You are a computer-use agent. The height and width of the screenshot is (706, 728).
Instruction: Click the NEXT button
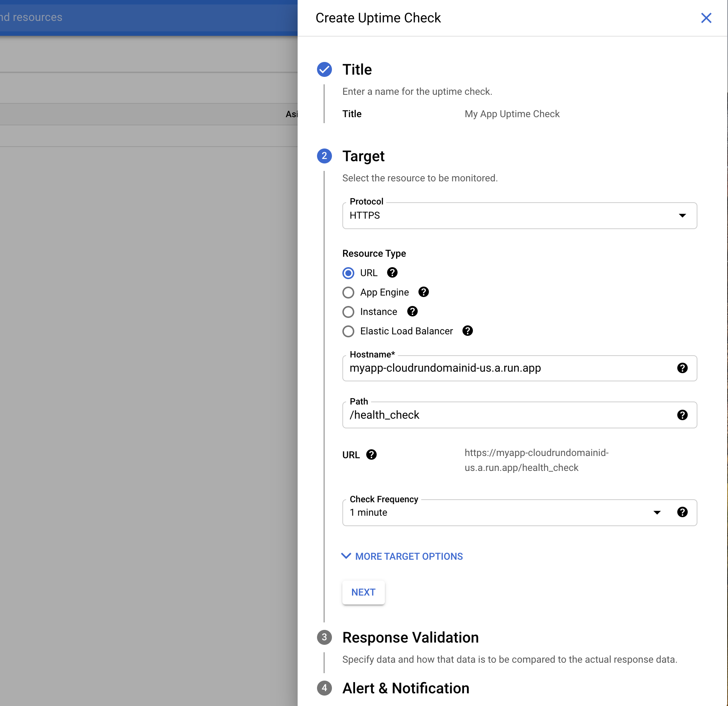(363, 593)
